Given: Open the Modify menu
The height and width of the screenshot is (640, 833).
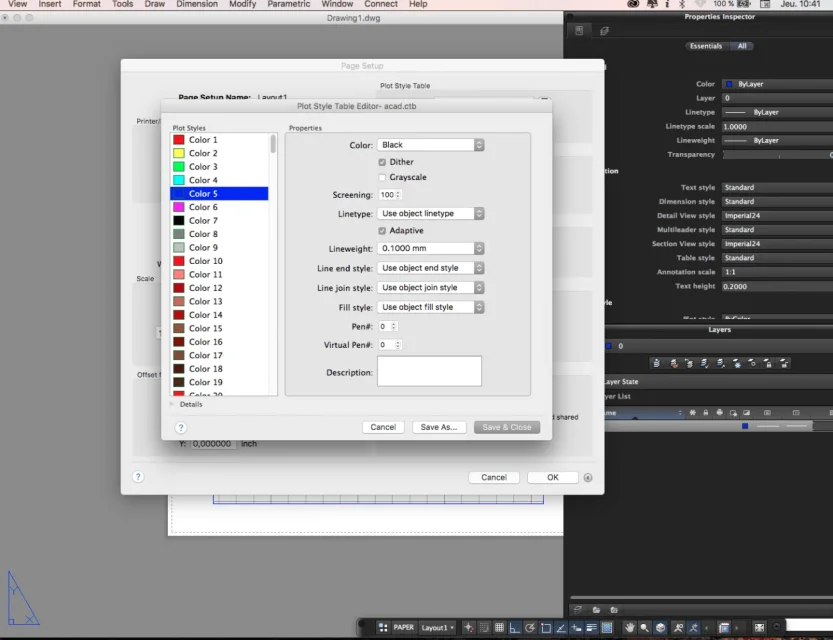Looking at the screenshot, I should coord(242,4).
